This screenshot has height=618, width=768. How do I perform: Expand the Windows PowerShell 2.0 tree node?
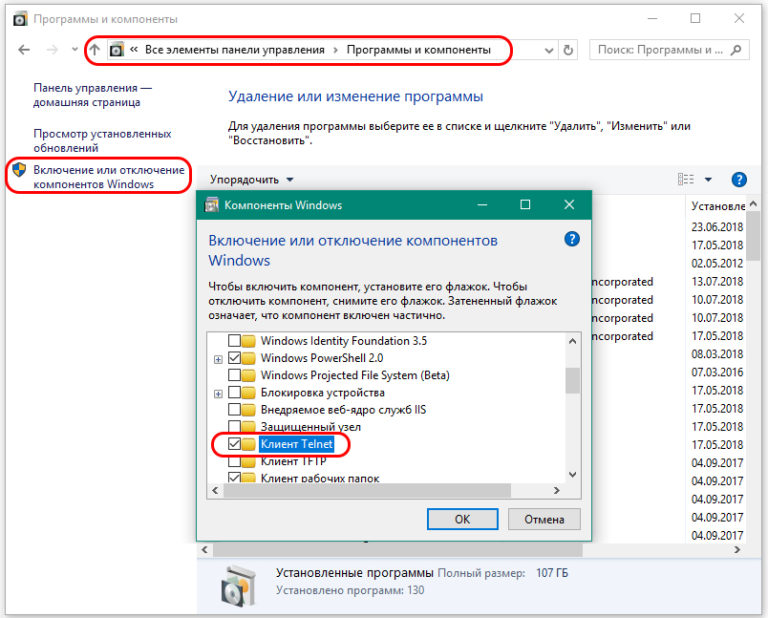pyautogui.click(x=217, y=358)
